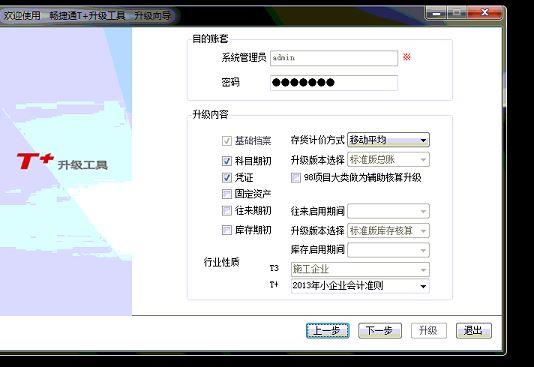
Task: Click the red required-field asterisk mark
Action: (x=407, y=57)
